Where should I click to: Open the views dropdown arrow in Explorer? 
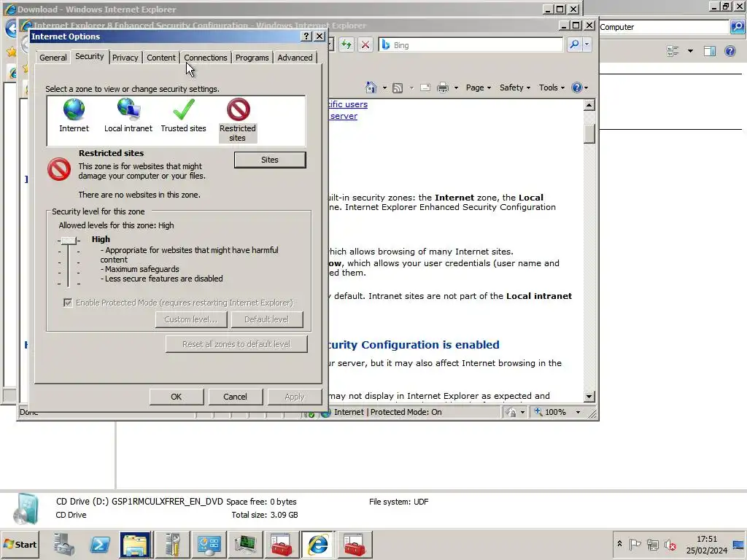click(x=690, y=51)
